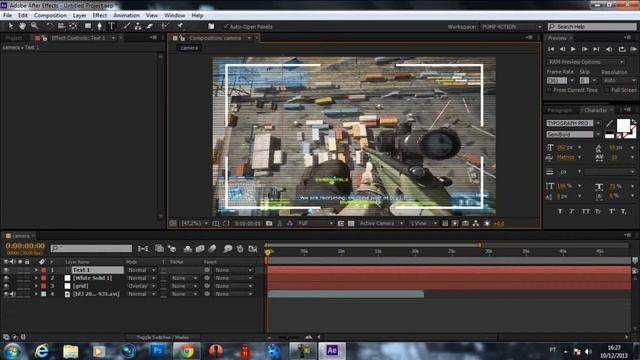Viewport: 640px width, 360px height.
Task: Hide the grid layer eye icon
Action: click(x=6, y=286)
